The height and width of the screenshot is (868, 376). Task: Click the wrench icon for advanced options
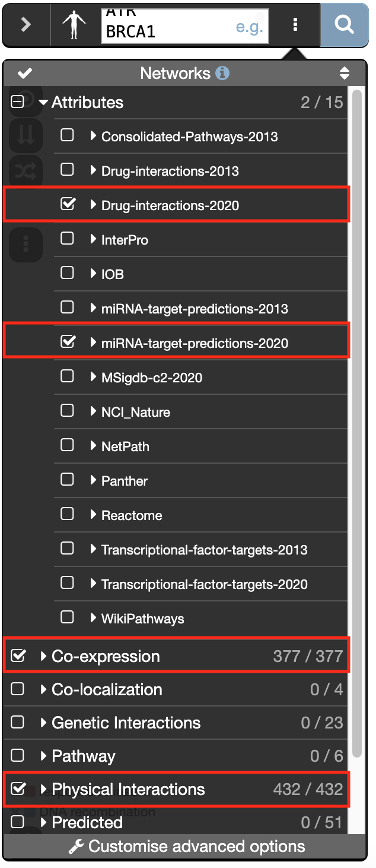click(x=76, y=847)
